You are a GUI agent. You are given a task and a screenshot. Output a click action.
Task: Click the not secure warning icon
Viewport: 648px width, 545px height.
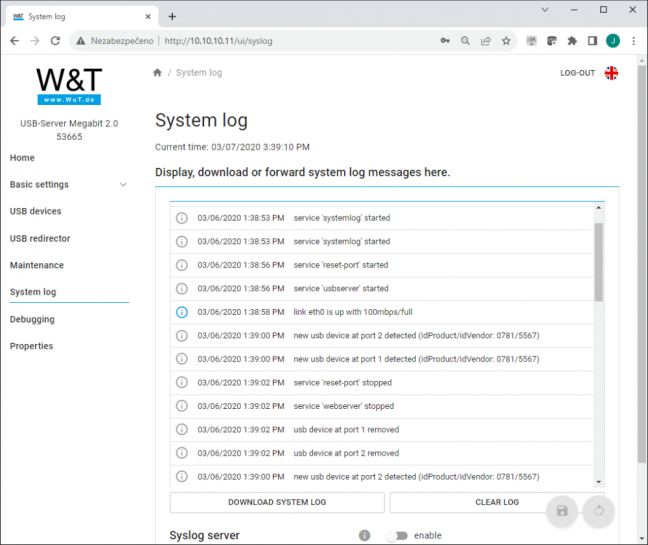tap(81, 40)
